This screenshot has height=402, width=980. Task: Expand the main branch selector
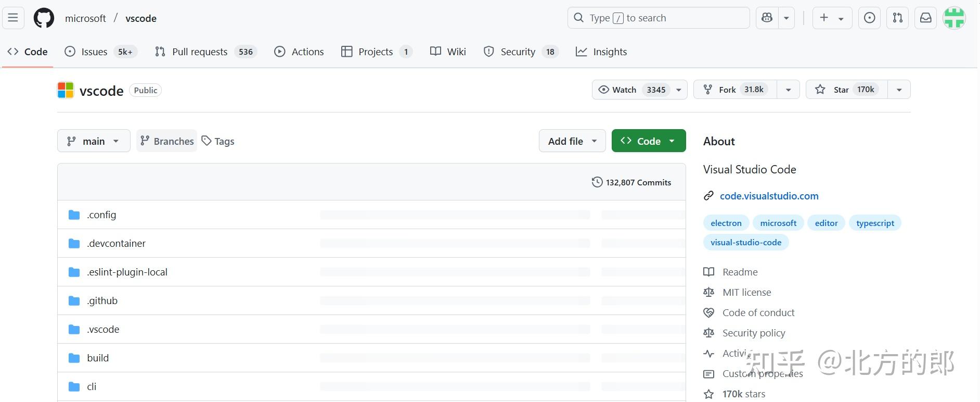click(94, 141)
